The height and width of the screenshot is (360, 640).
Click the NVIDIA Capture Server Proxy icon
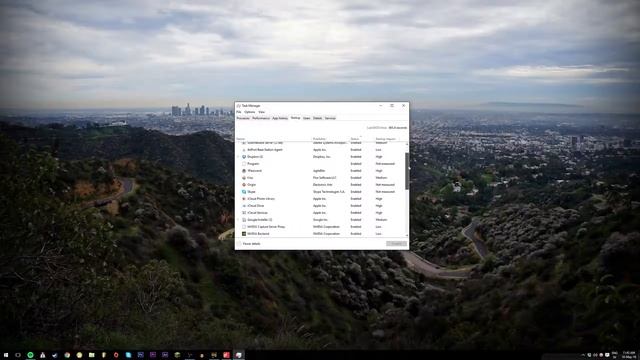click(x=244, y=227)
